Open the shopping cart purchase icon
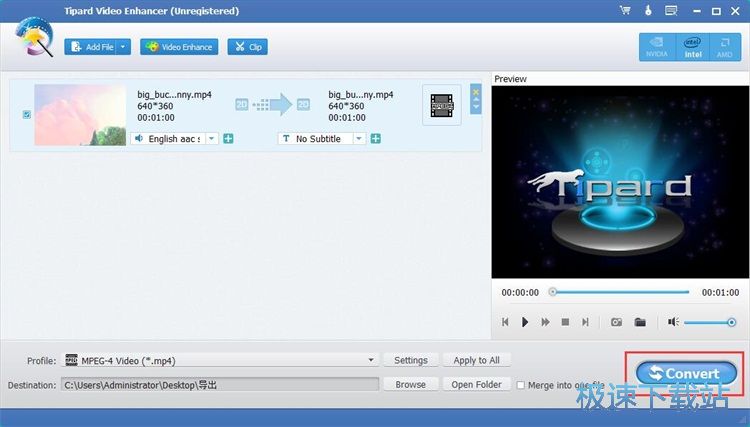The height and width of the screenshot is (427, 750). coord(625,10)
